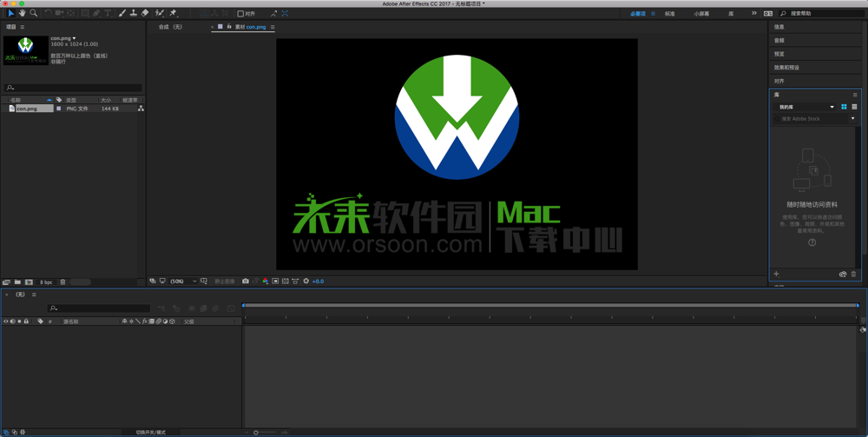This screenshot has width=868, height=437.
Task: Click the timeline zoom slider handle
Action: pos(256,432)
